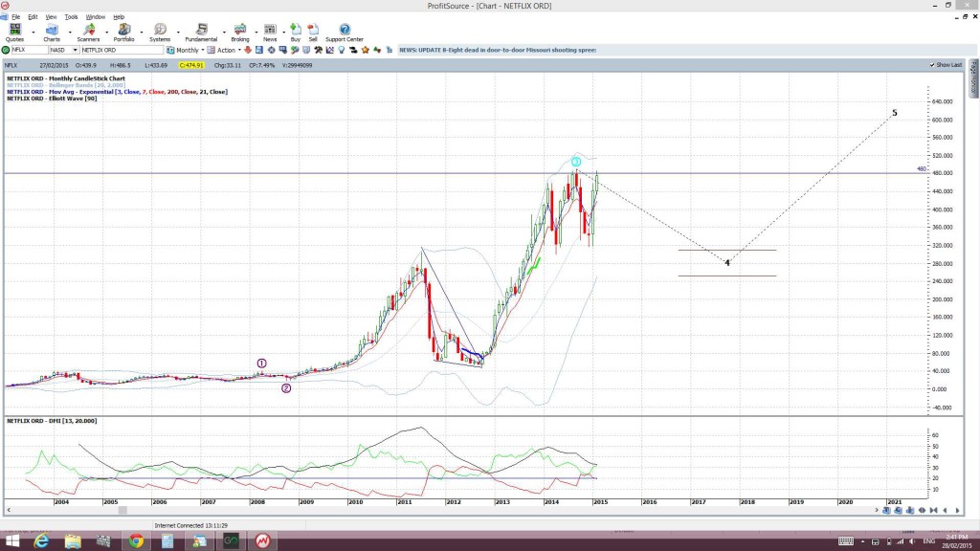Expand the Quotes dropdown arrow
Screen dimensions: 980x551
pyautogui.click(x=33, y=32)
